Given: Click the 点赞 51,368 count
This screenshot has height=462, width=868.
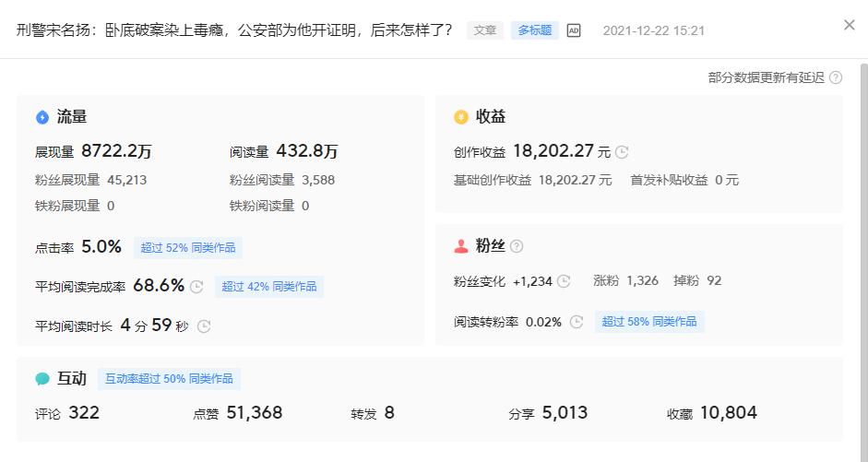Looking at the screenshot, I should 255,413.
